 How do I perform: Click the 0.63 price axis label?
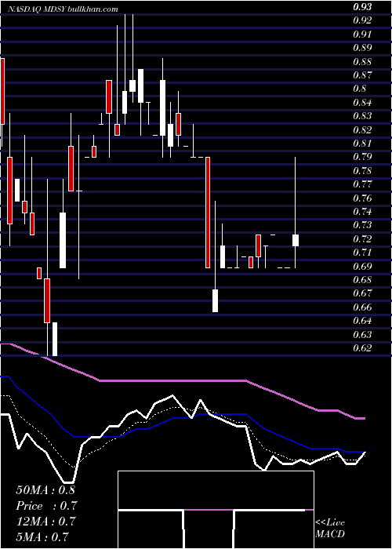point(361,334)
